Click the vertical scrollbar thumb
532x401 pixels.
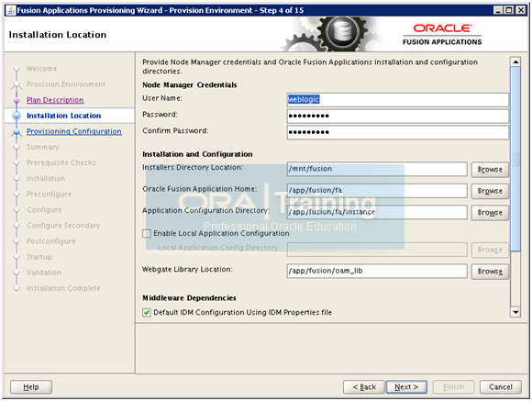tap(515, 159)
